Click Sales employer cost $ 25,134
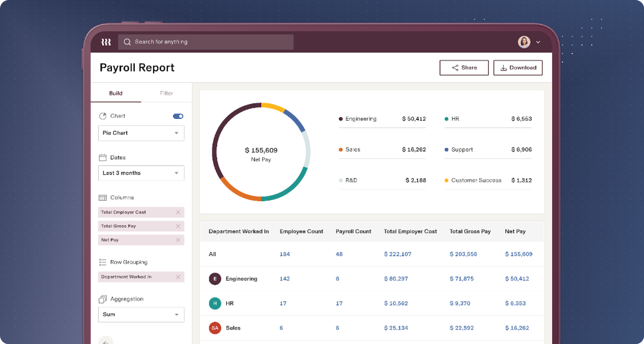This screenshot has width=644, height=344. (396, 328)
